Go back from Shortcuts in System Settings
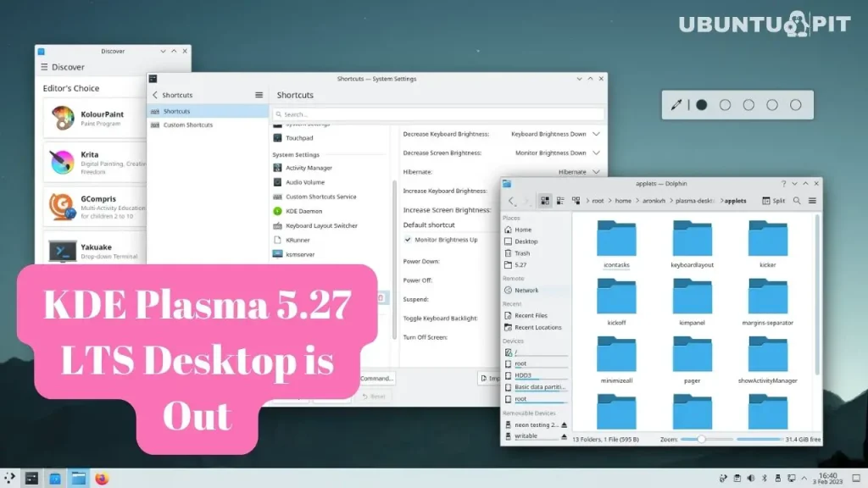 pos(155,95)
